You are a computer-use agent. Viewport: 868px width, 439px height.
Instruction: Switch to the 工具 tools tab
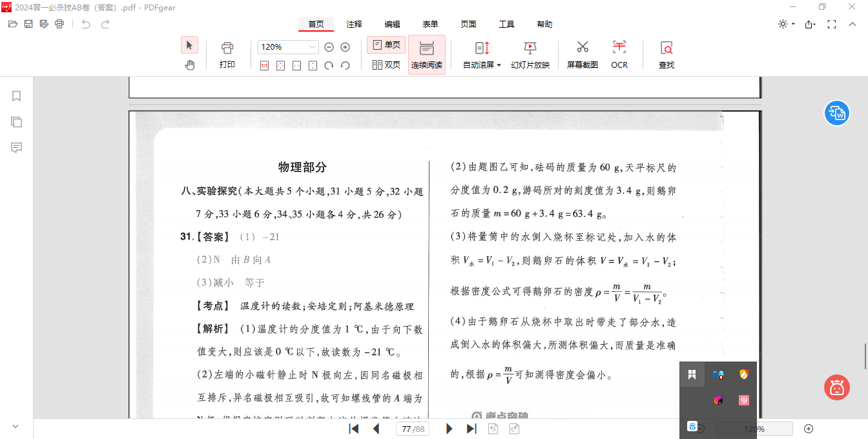tap(506, 24)
